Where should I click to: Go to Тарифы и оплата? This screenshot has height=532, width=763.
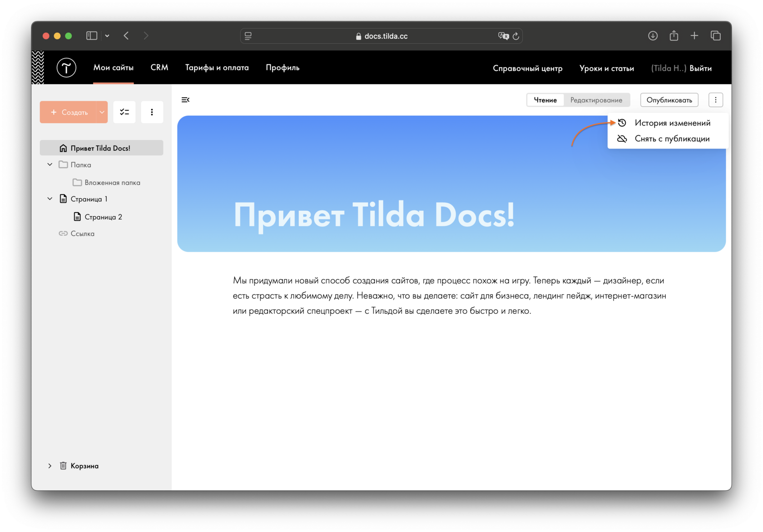pos(217,68)
